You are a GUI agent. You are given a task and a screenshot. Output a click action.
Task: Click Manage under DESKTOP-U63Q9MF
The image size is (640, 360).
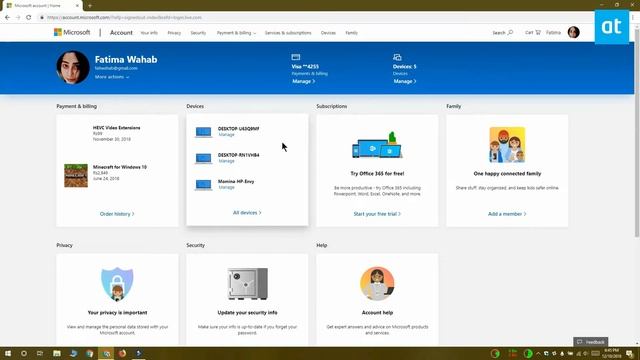227,135
